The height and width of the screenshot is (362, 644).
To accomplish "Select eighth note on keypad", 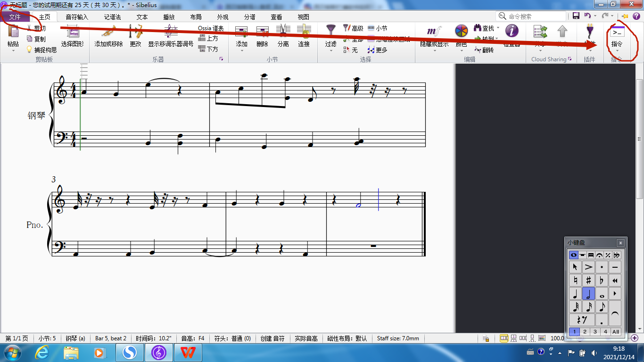I will [x=602, y=307].
